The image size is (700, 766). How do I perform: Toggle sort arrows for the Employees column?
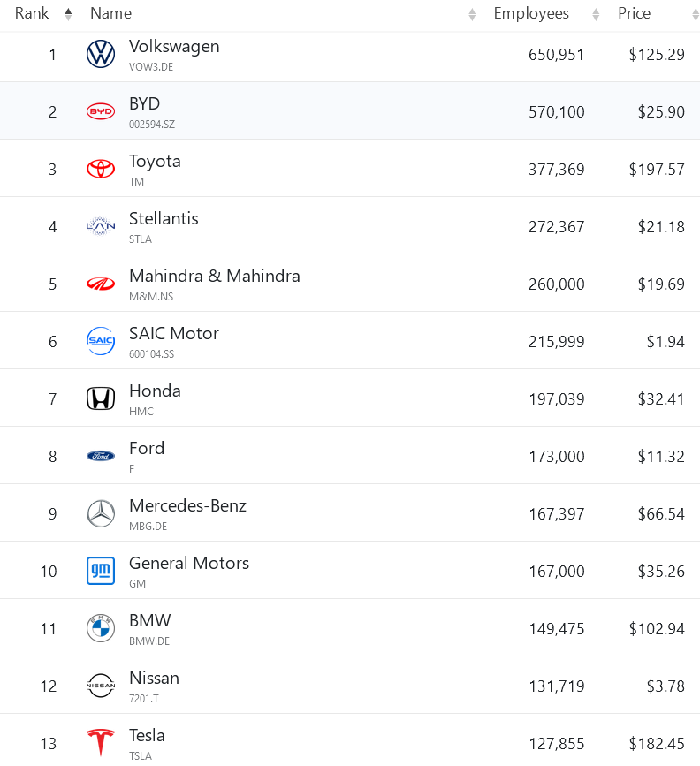click(x=596, y=14)
